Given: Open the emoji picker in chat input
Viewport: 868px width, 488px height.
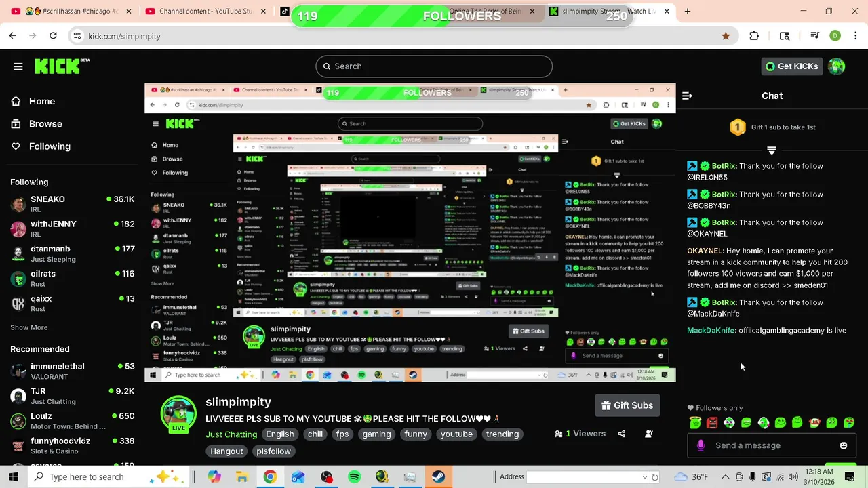Looking at the screenshot, I should [x=844, y=445].
